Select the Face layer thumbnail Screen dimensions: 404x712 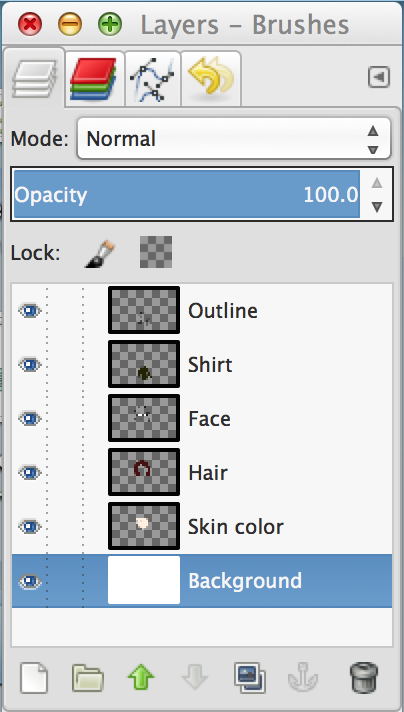click(144, 418)
